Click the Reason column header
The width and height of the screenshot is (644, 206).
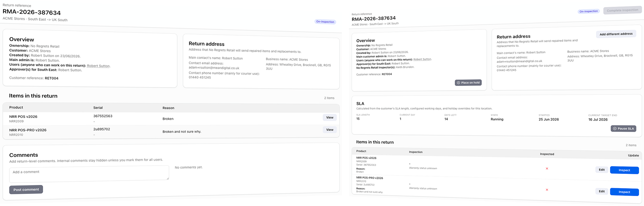click(169, 108)
